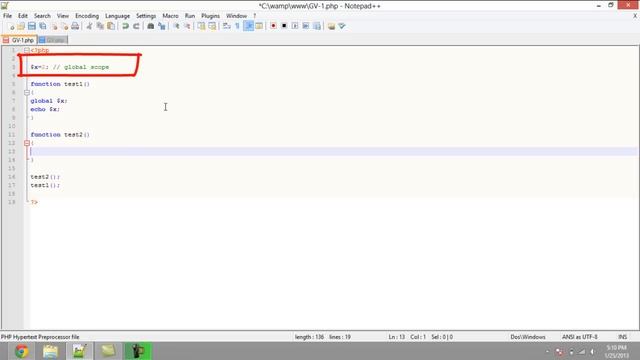This screenshot has height=360, width=640.
Task: Collapse the fold marker at line 1
Action: coord(27,50)
